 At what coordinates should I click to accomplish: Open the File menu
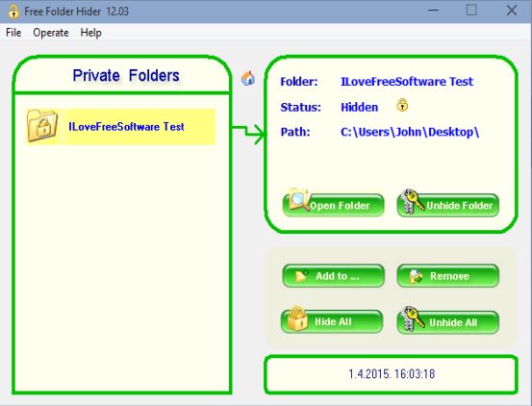[x=13, y=33]
